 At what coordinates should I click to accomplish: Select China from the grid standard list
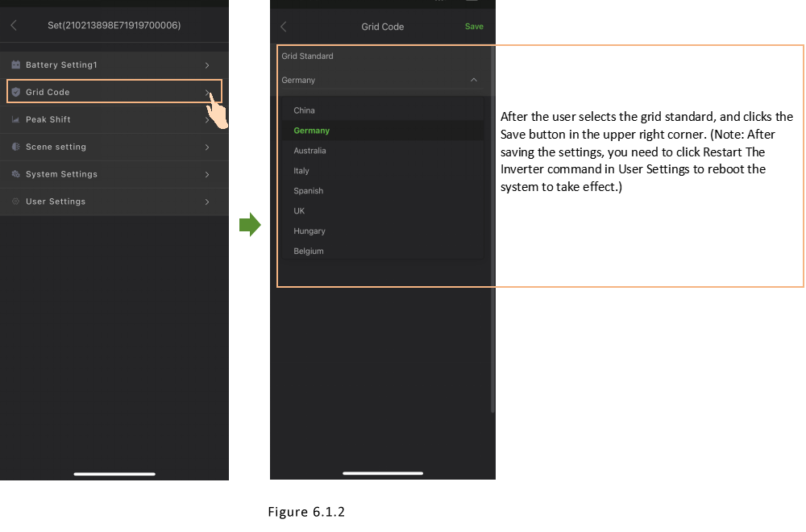click(304, 110)
